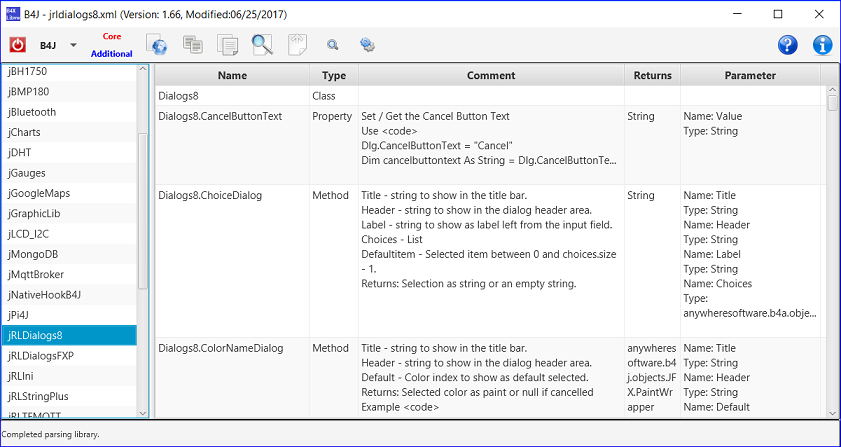The image size is (841, 447).
Task: Open the blue info icon
Action: (822, 45)
